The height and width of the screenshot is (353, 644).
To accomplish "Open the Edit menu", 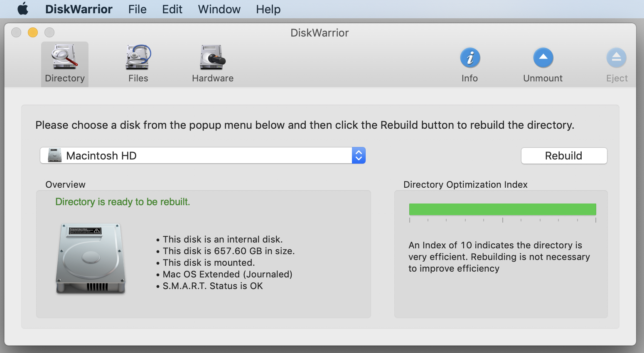I will [172, 9].
